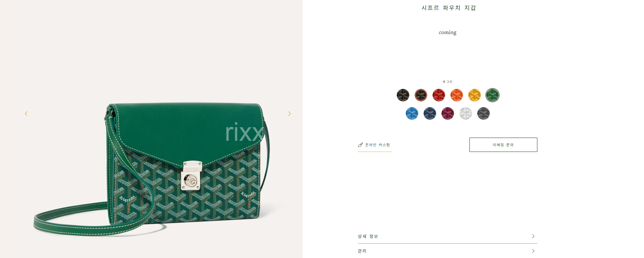Choose the yellow color swatch

coord(474,95)
